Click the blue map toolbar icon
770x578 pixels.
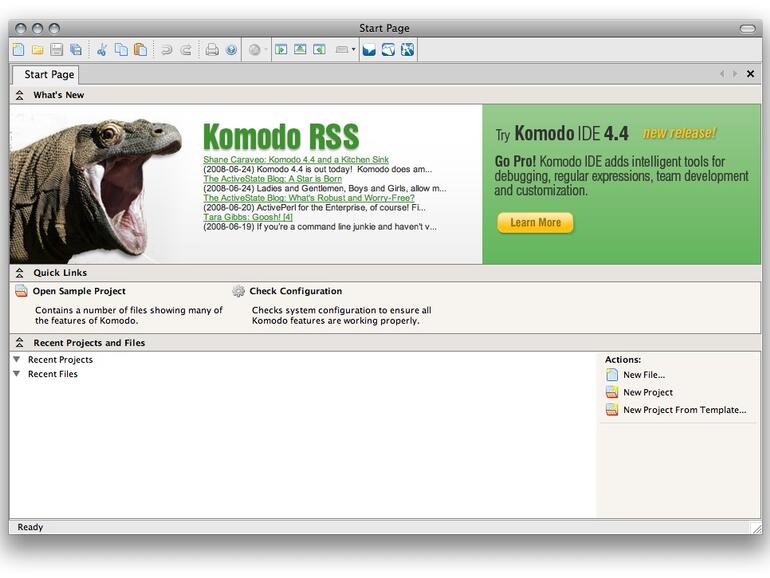(x=388, y=50)
